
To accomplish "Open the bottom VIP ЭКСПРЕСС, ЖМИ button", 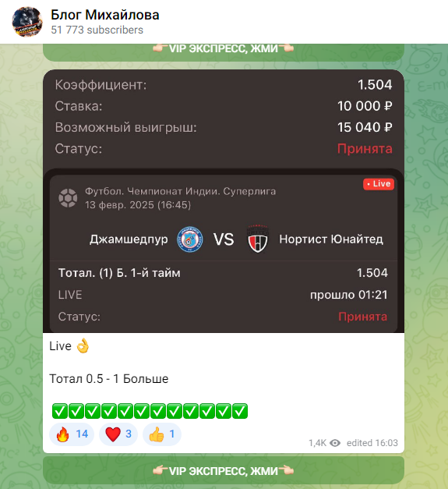I will tap(224, 470).
